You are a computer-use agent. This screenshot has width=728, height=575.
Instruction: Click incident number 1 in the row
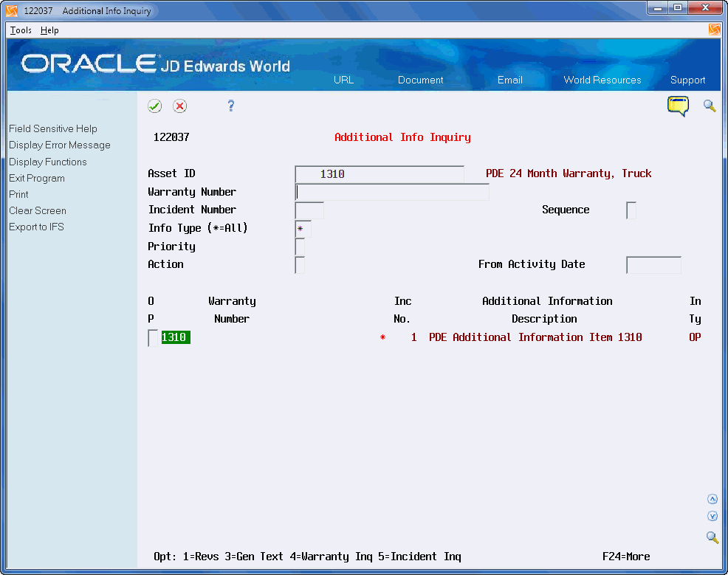(x=413, y=337)
